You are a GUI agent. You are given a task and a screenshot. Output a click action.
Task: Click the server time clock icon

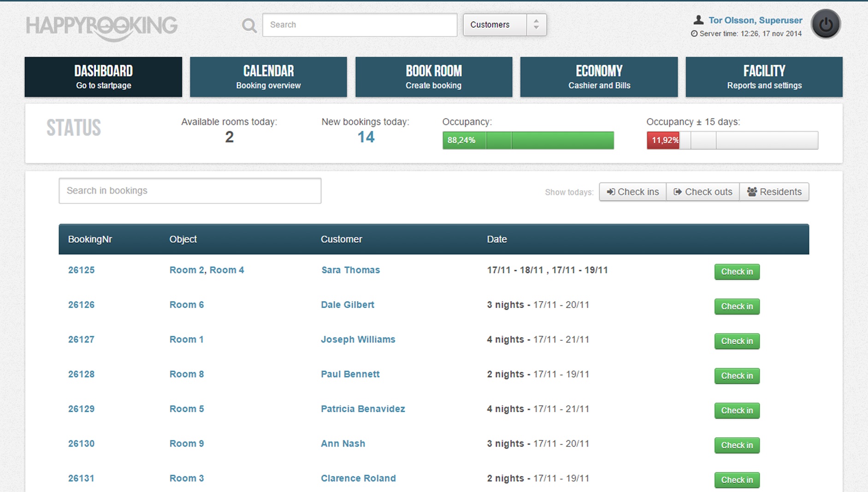(694, 34)
